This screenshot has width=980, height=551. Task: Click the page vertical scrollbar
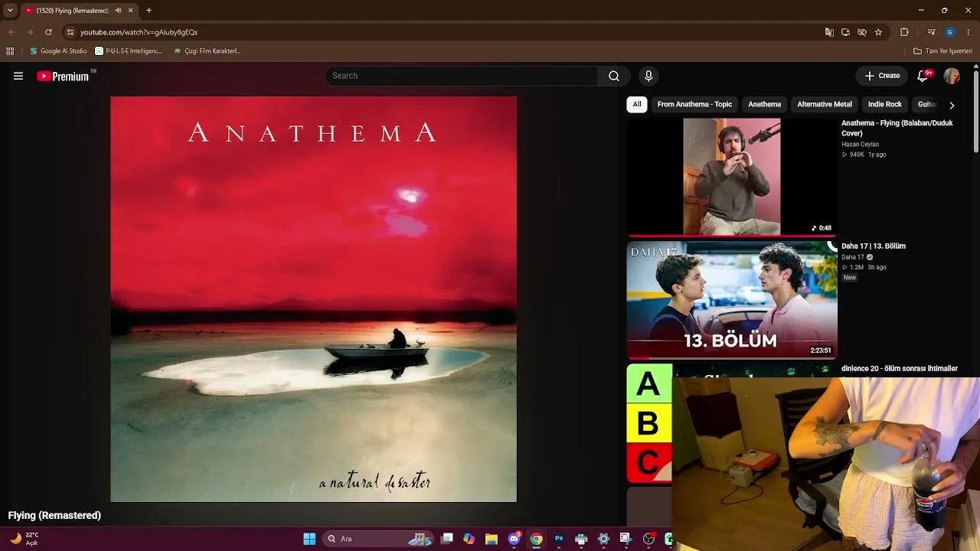pyautogui.click(x=976, y=112)
